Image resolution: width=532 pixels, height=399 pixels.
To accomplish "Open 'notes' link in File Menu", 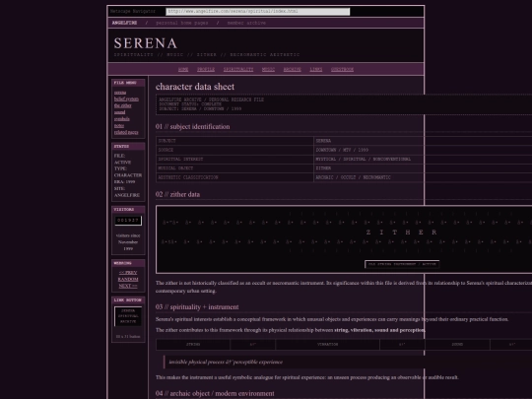I will (119, 125).
